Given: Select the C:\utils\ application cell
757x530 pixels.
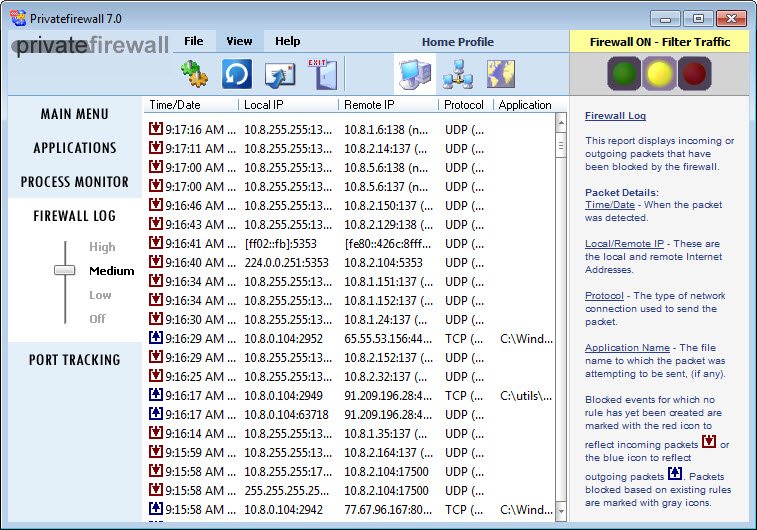Looking at the screenshot, I should (526, 396).
